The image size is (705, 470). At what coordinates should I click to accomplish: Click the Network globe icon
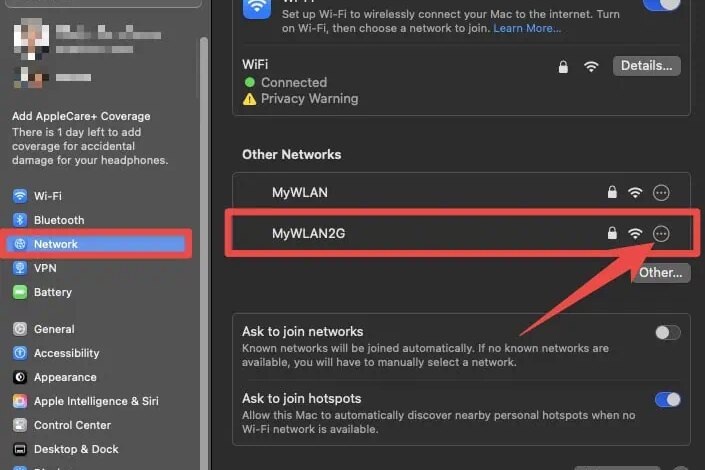click(20, 244)
